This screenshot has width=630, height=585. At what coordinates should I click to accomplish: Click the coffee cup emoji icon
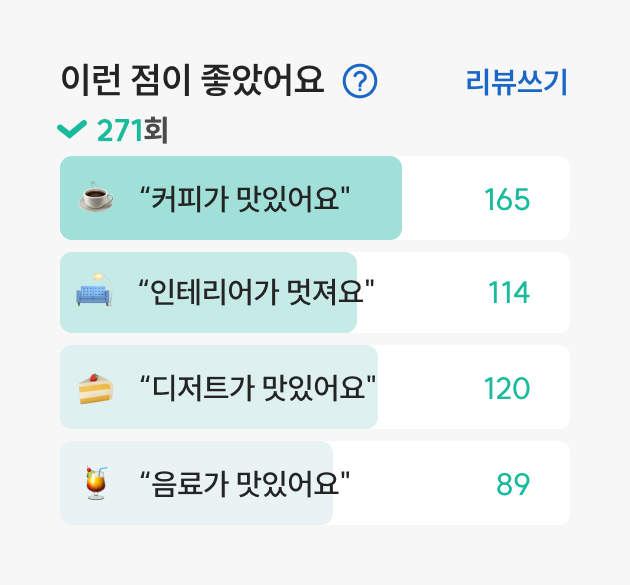[96, 196]
